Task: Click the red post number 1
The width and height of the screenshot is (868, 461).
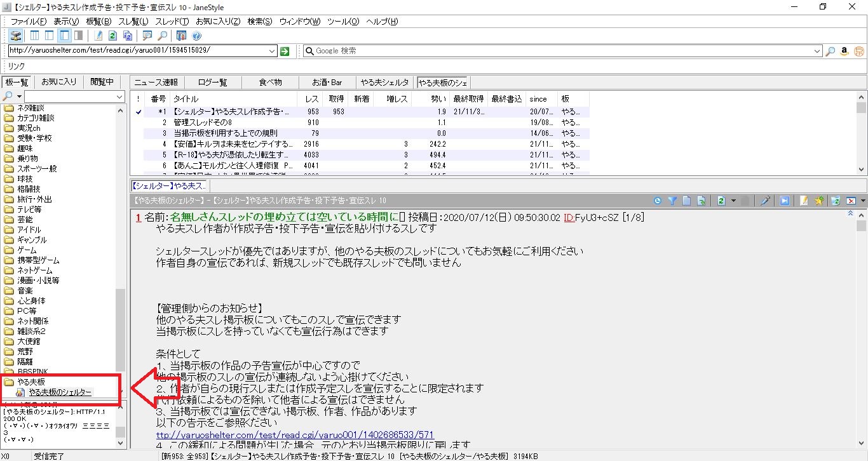Action: (138, 218)
